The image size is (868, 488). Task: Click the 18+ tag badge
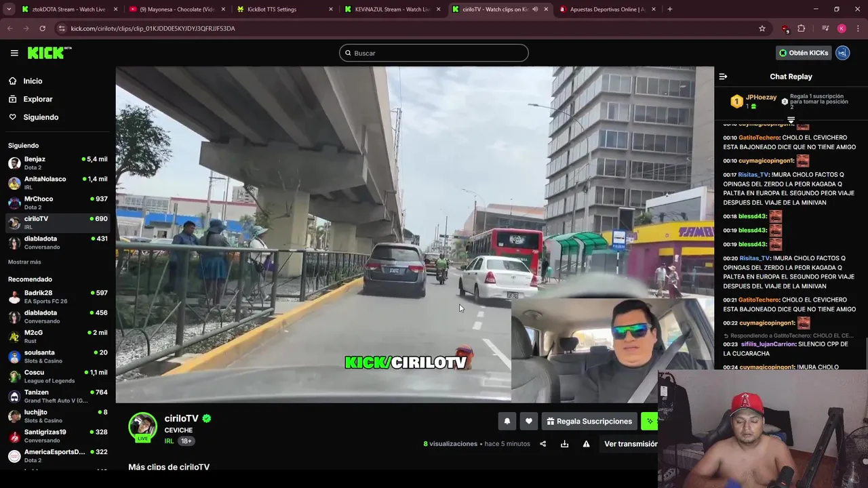186,441
